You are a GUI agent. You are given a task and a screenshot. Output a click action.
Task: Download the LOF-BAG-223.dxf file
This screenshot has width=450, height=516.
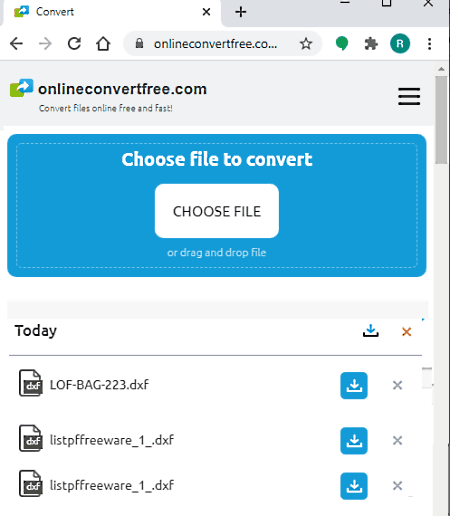(354, 385)
